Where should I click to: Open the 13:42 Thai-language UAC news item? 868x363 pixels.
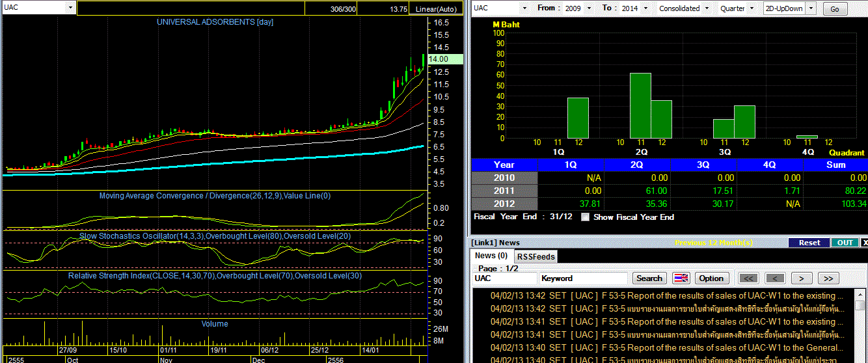click(x=667, y=308)
